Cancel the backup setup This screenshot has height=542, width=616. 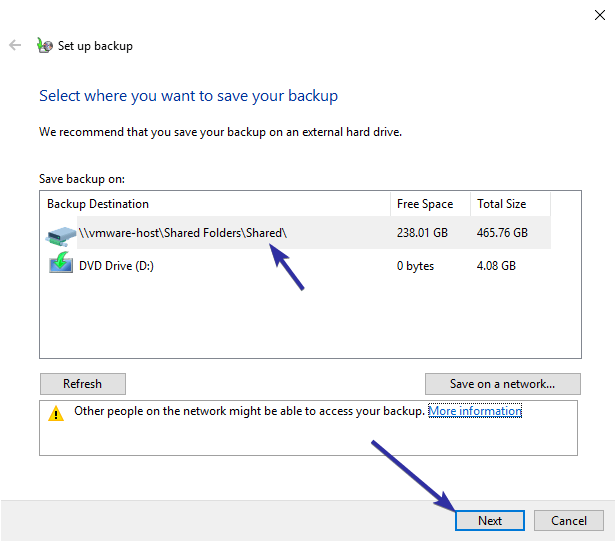pyautogui.click(x=569, y=521)
